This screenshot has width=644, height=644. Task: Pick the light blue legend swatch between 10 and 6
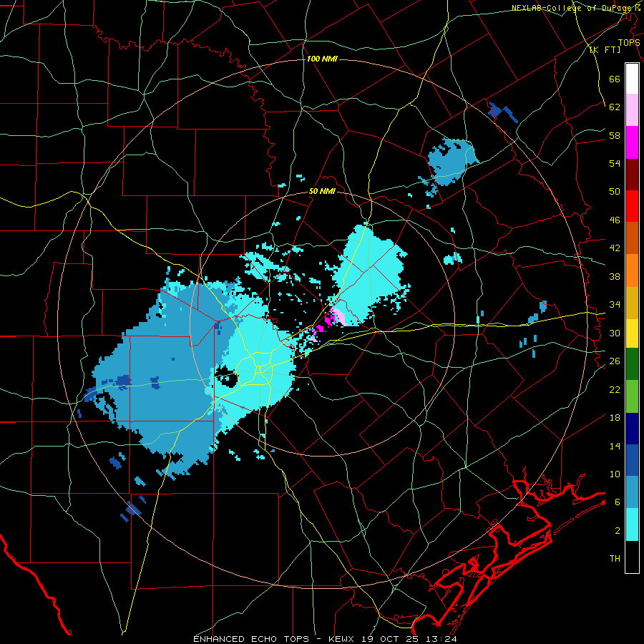632,492
